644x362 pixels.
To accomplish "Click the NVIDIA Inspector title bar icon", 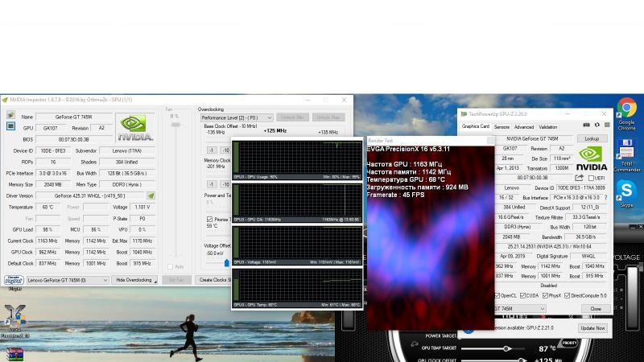I will [x=6, y=100].
